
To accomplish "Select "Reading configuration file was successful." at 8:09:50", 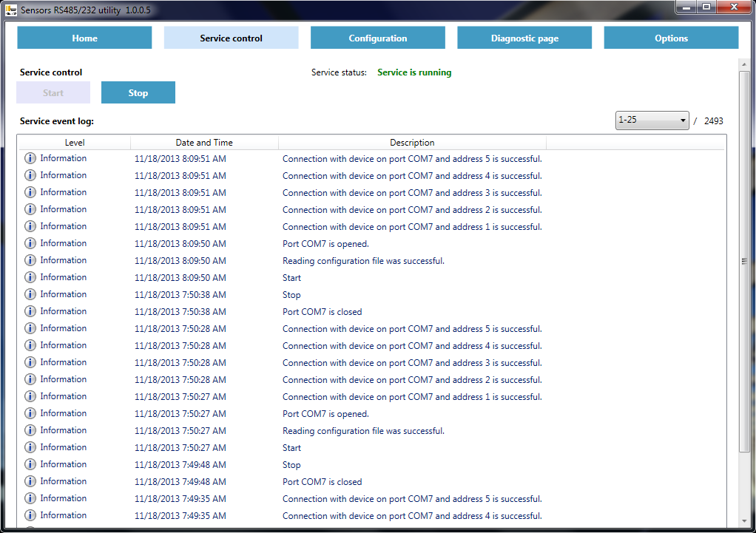I will pyautogui.click(x=363, y=261).
